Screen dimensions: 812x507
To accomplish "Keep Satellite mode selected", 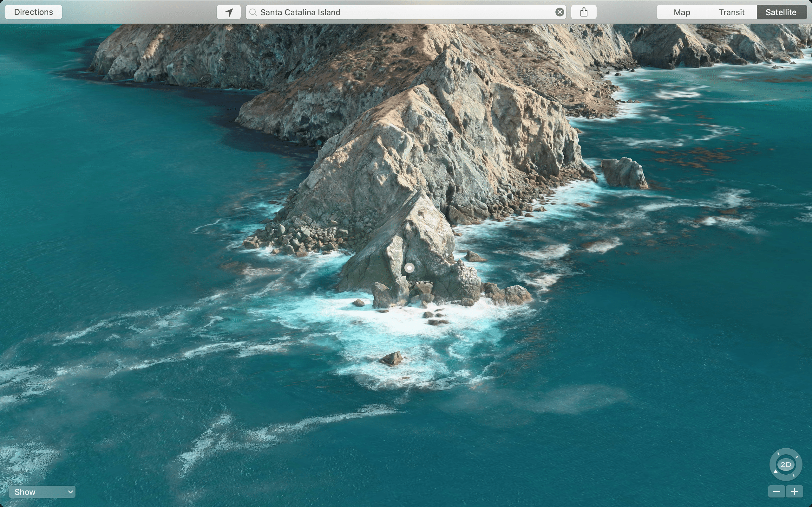I will coord(781,12).
